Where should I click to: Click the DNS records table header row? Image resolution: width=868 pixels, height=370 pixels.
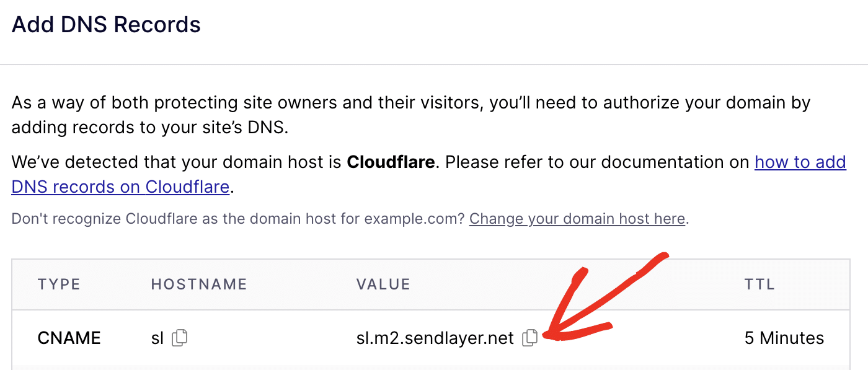coord(434,284)
